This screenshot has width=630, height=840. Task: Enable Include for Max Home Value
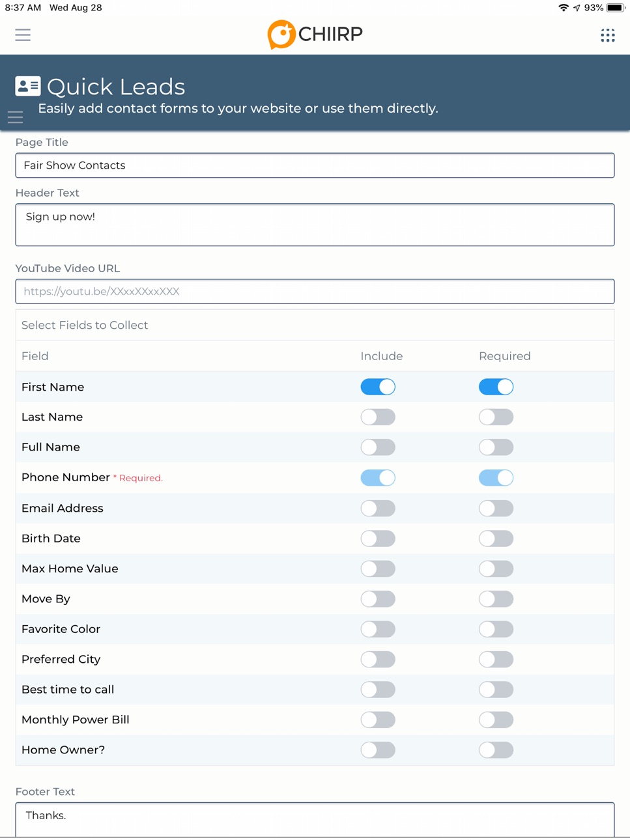point(378,568)
